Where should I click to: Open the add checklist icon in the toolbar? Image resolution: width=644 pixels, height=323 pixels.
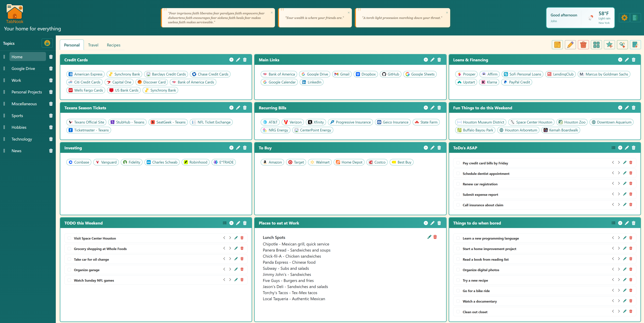pos(636,45)
